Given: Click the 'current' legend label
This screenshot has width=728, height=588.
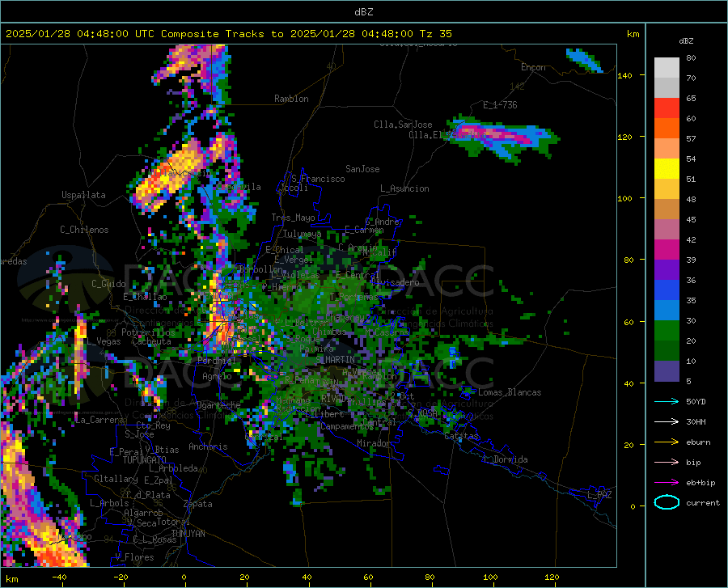Looking at the screenshot, I should click(703, 502).
